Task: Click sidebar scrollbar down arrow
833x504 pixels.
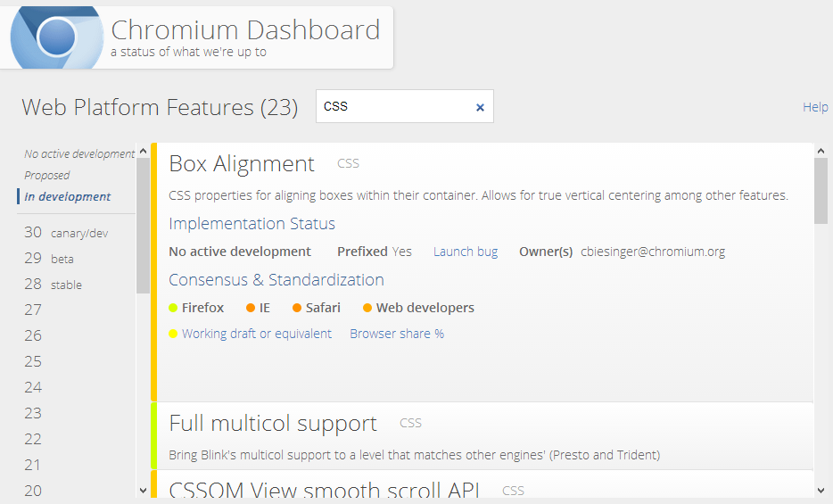Action: (x=143, y=491)
